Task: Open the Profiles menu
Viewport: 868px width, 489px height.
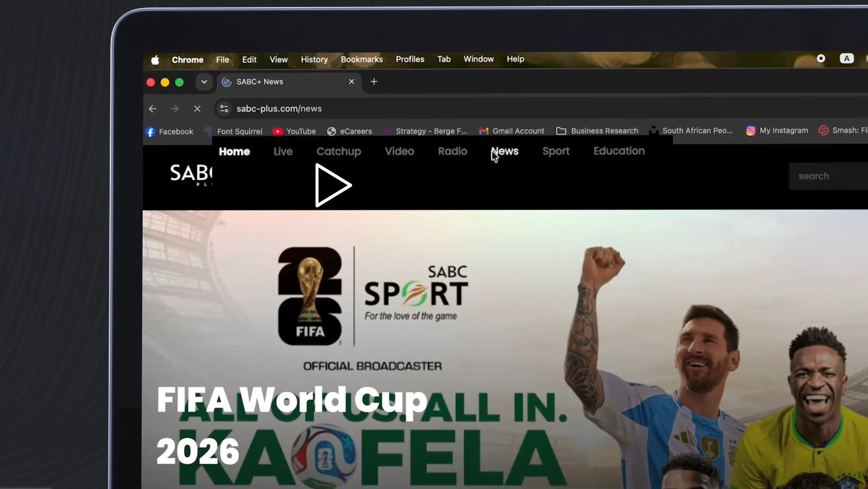Action: [x=410, y=59]
